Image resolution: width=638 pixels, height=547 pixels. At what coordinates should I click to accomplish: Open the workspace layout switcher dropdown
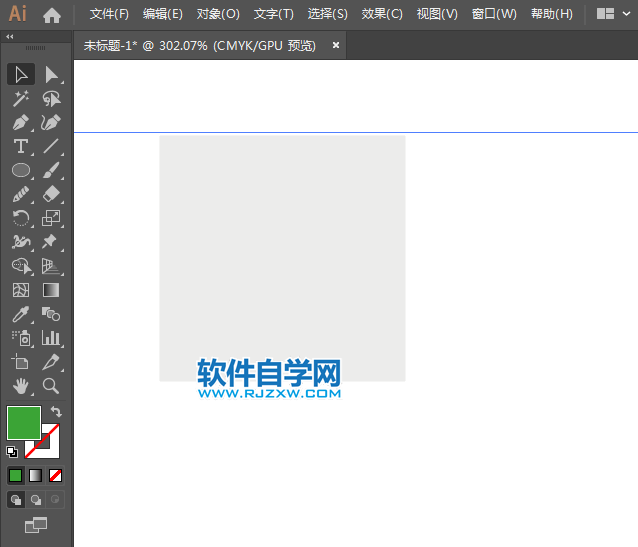tap(613, 14)
